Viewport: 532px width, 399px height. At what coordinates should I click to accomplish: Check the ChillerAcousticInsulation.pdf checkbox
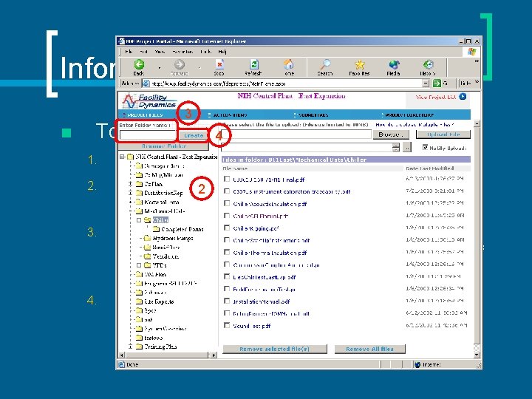pyautogui.click(x=227, y=203)
